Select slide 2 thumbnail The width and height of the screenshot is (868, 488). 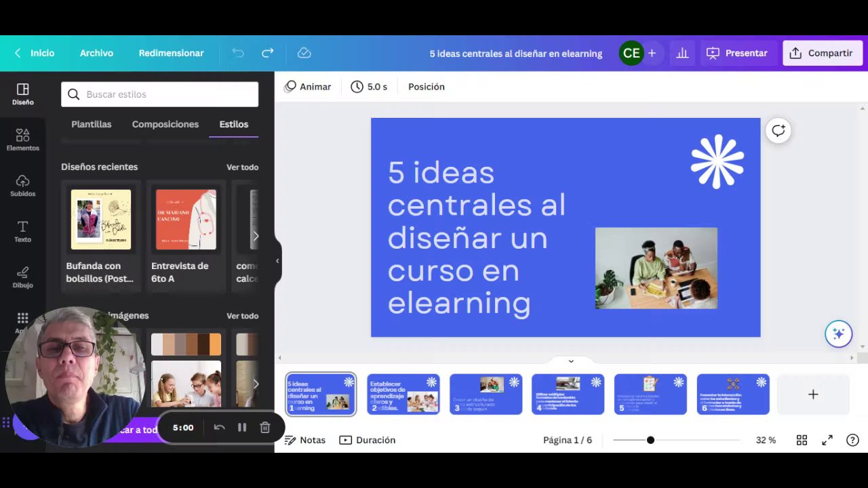403,394
